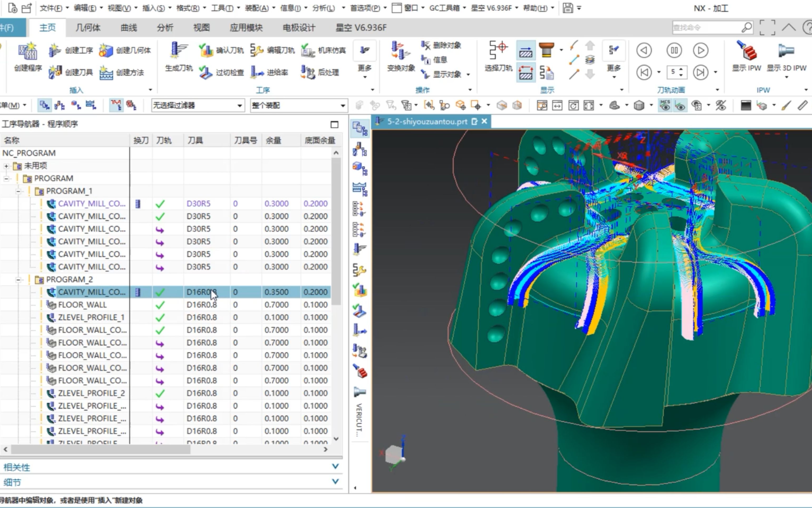Click the 创建程序 (Create Program) icon
The width and height of the screenshot is (812, 508).
(27, 52)
